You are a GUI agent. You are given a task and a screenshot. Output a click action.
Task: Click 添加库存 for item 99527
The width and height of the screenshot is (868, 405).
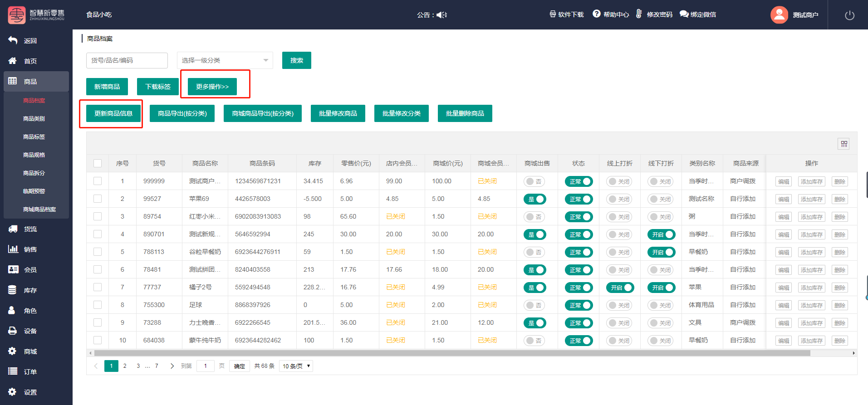click(x=812, y=199)
